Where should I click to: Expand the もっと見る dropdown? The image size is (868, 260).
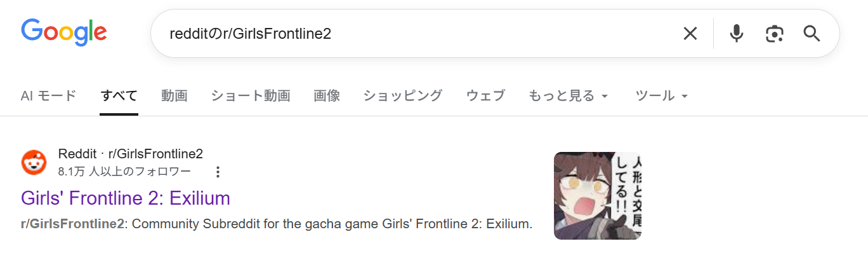pos(569,96)
